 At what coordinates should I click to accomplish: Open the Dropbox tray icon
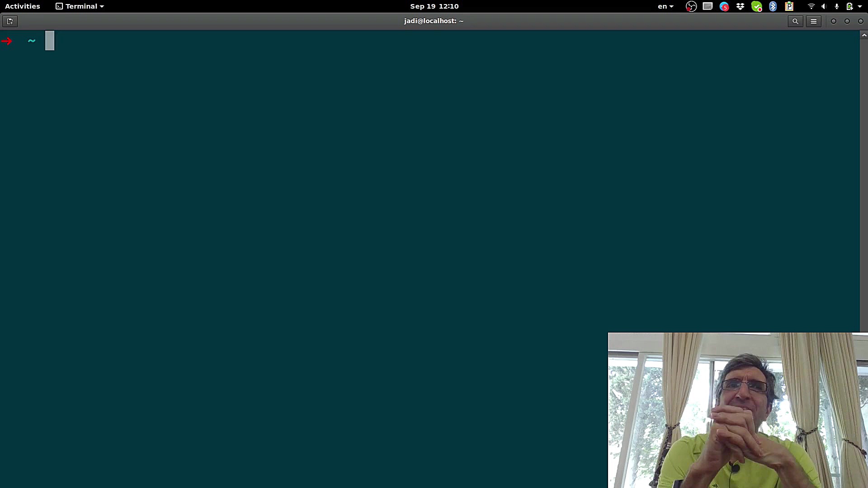coord(740,6)
